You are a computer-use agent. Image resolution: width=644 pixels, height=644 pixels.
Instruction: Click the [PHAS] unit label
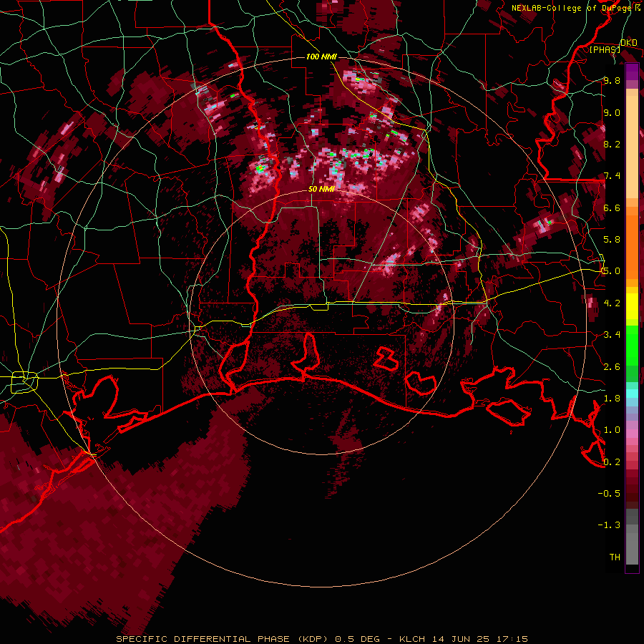click(x=605, y=49)
